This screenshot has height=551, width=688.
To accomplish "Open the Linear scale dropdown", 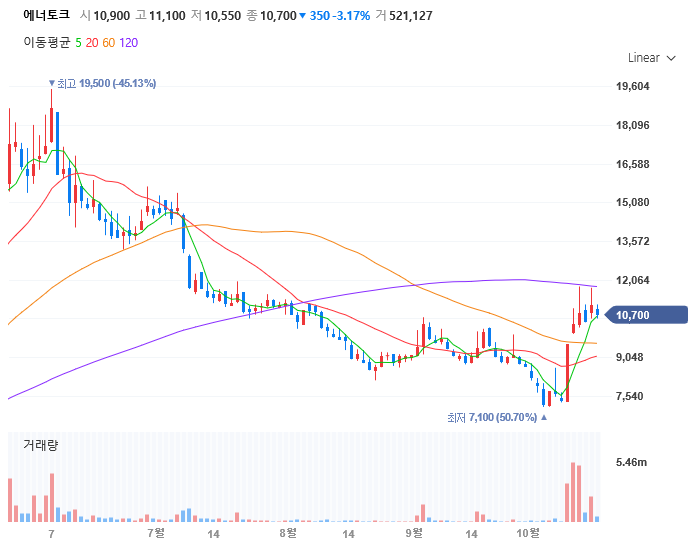I will [x=651, y=58].
